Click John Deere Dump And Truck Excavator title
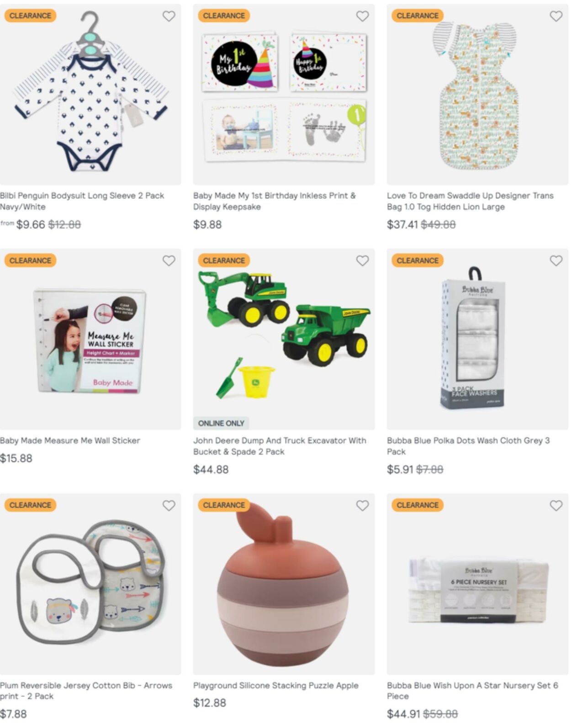This screenshot has height=728, width=571. (280, 446)
